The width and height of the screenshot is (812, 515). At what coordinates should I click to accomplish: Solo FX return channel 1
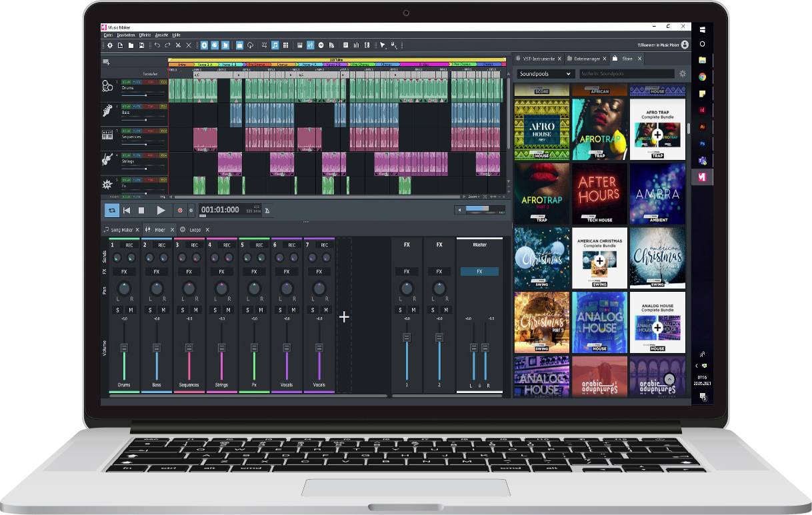click(400, 310)
